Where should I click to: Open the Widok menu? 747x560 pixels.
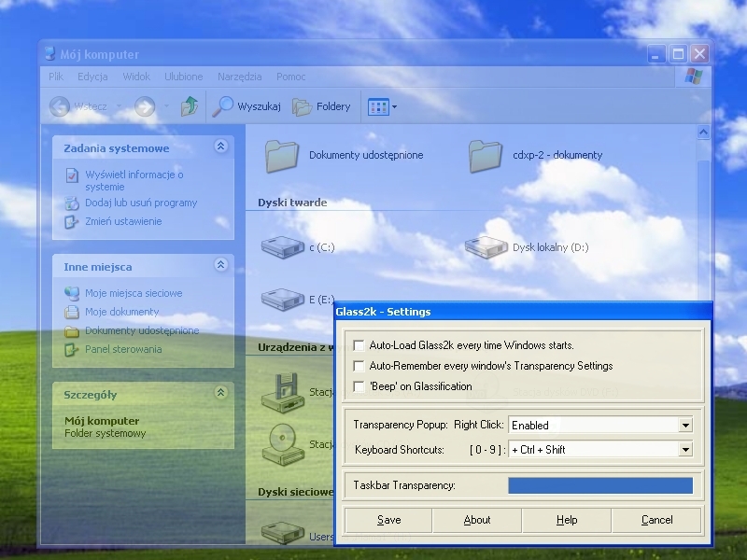(x=136, y=77)
